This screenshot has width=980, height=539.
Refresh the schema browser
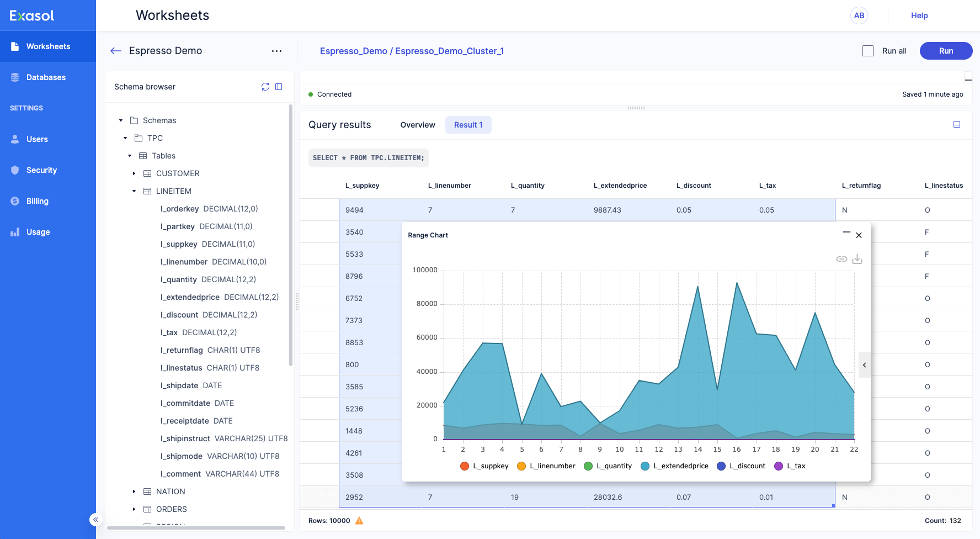tap(265, 87)
